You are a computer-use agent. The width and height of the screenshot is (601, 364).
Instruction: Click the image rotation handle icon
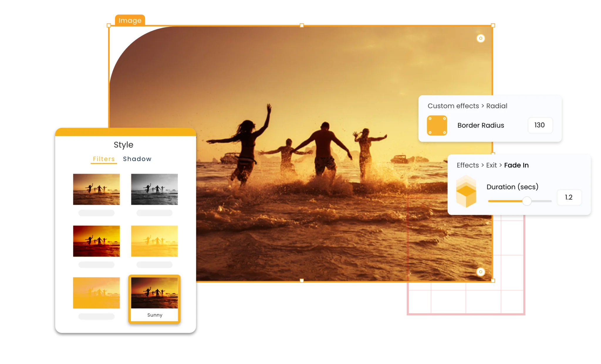click(481, 38)
